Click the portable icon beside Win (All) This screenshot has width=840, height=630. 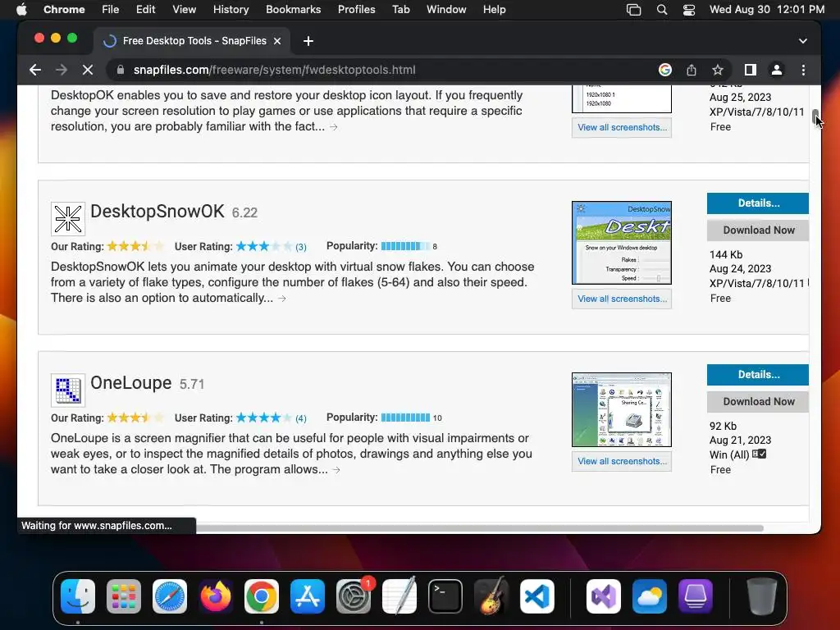pyautogui.click(x=759, y=454)
